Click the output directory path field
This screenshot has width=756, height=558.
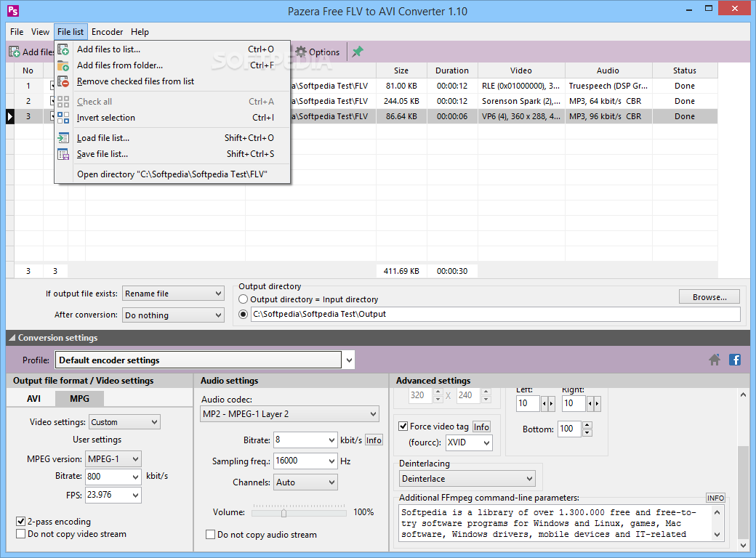tap(495, 314)
